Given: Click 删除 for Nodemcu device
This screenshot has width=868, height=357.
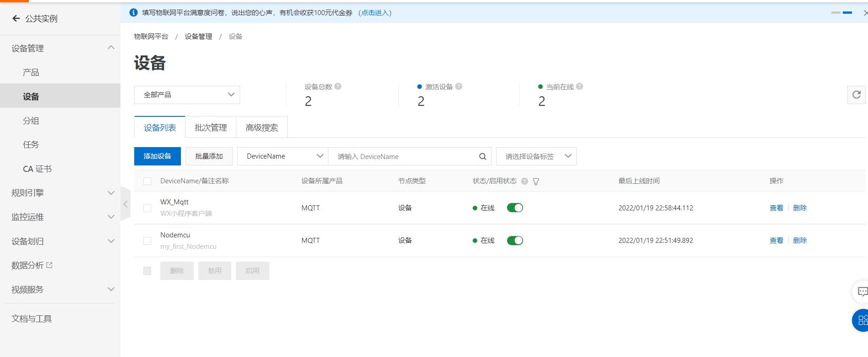Looking at the screenshot, I should [x=800, y=241].
